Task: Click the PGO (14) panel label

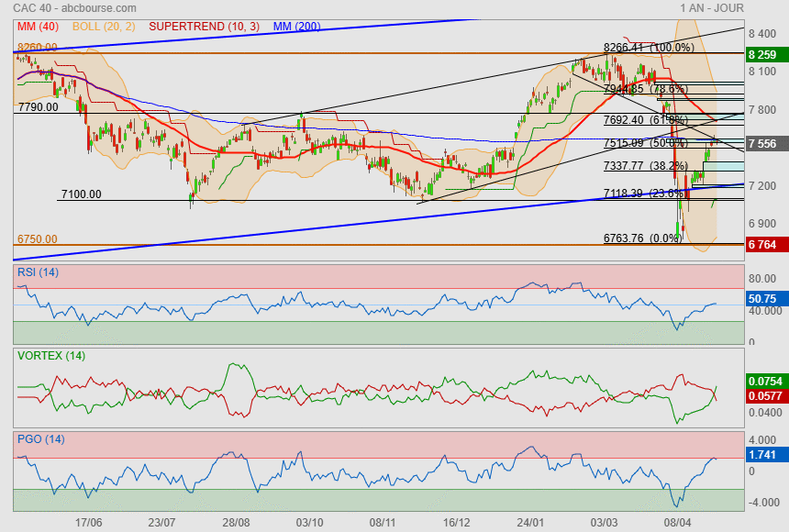Action: [40, 438]
